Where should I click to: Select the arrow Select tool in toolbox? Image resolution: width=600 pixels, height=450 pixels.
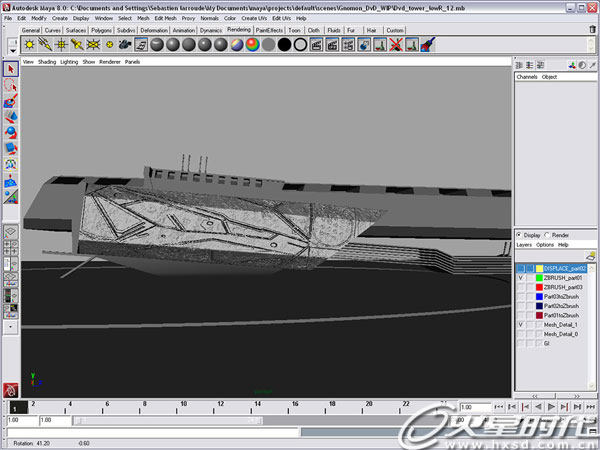11,69
